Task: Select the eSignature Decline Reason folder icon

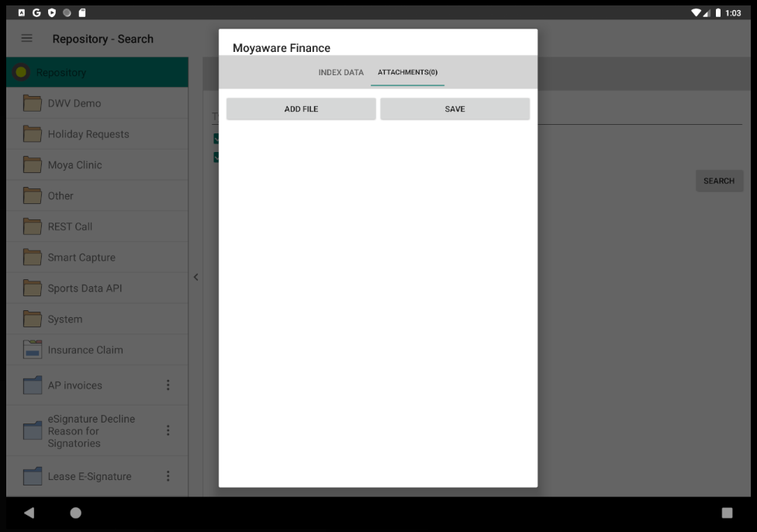Action: pos(33,430)
